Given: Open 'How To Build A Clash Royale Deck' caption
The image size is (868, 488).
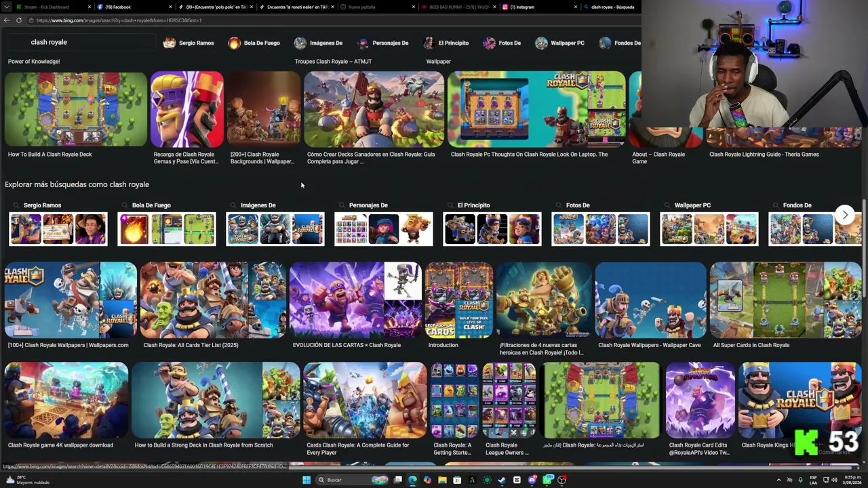Looking at the screenshot, I should coord(50,155).
